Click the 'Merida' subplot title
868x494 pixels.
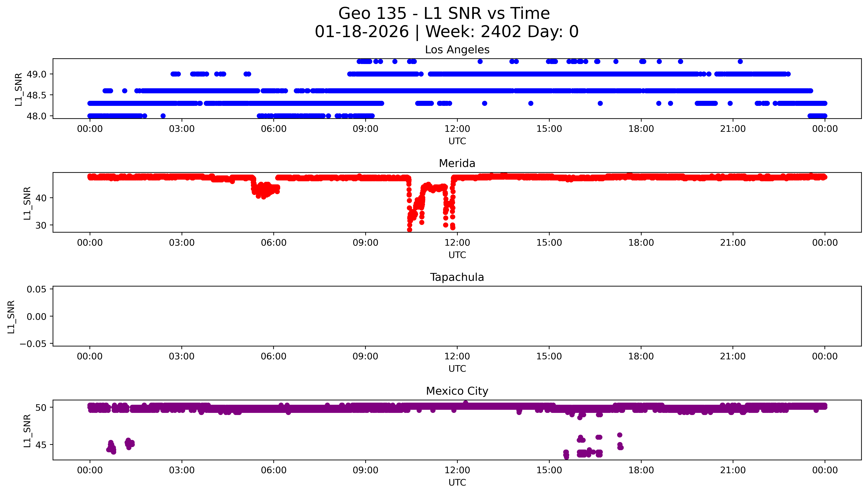457,163
